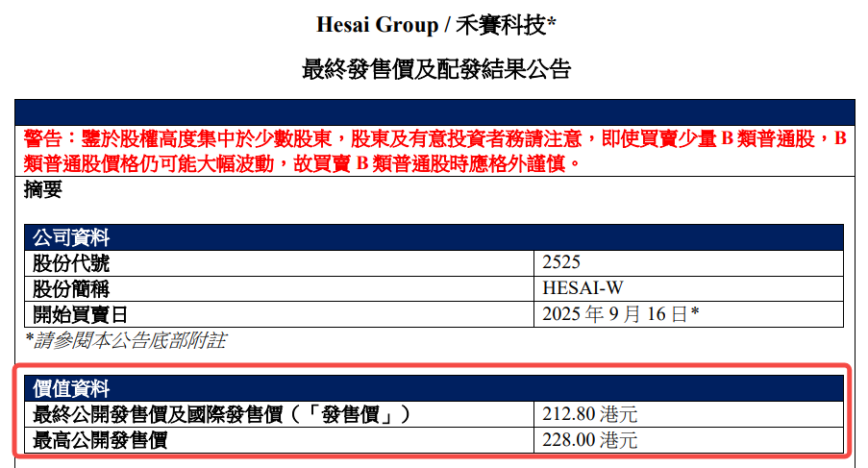
Task: Click the title 'Hesai Group / 禾賽科技*'
Action: [435, 25]
